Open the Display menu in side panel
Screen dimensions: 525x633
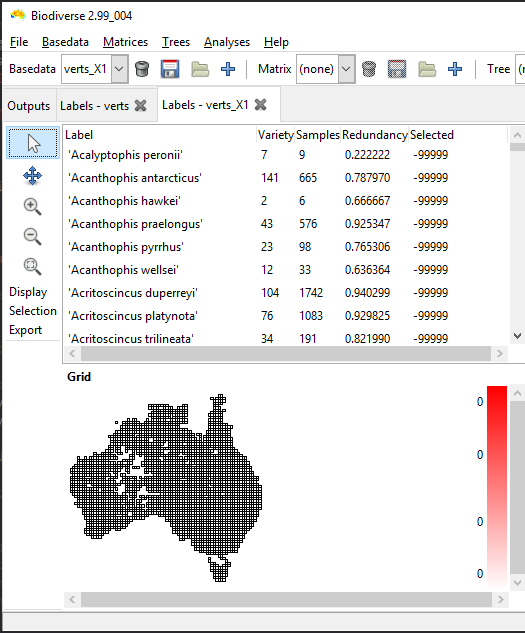pos(28,292)
